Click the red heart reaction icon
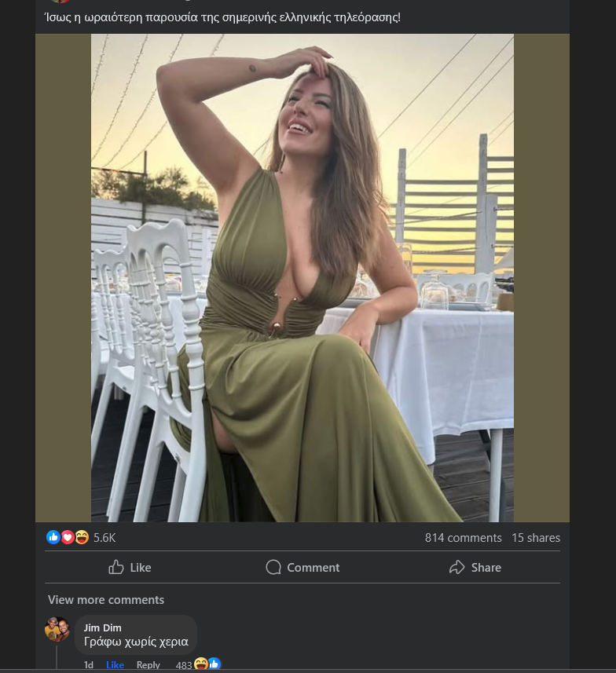 (68, 537)
